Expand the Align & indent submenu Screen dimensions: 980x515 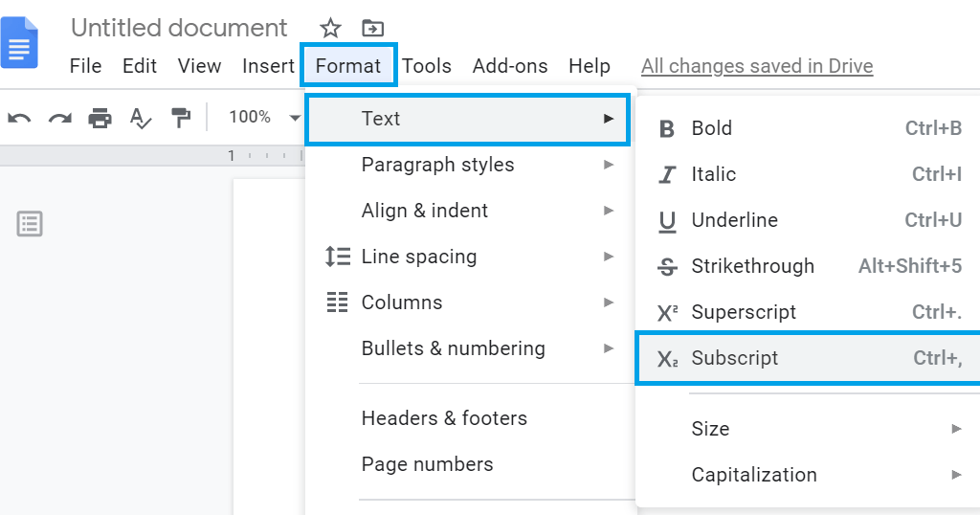point(470,211)
